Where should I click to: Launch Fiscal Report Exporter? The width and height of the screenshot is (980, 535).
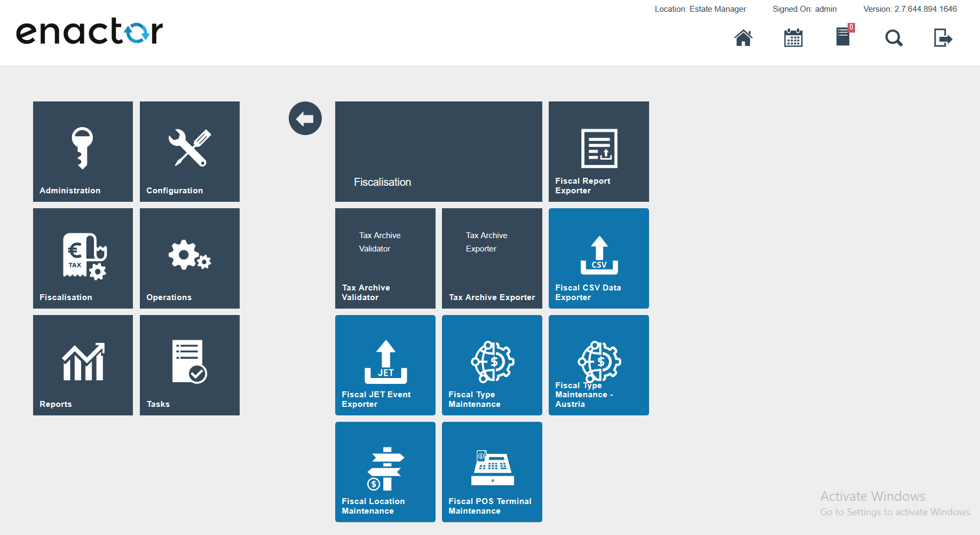pyautogui.click(x=599, y=152)
